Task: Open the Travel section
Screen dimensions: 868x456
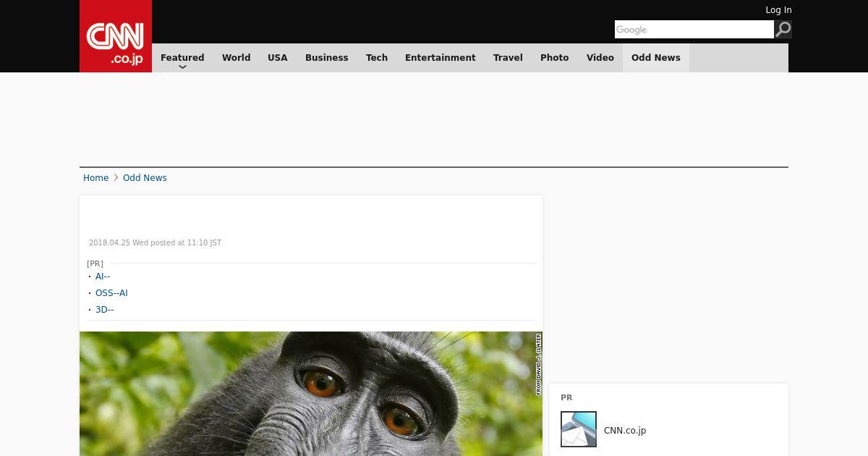Action: pyautogui.click(x=508, y=58)
